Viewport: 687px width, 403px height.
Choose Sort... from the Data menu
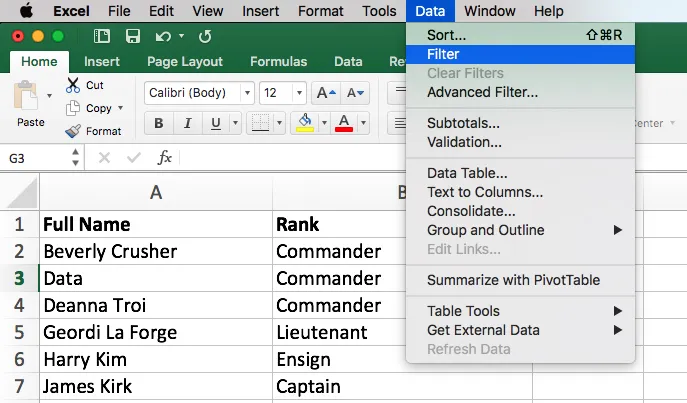pyautogui.click(x=521, y=35)
